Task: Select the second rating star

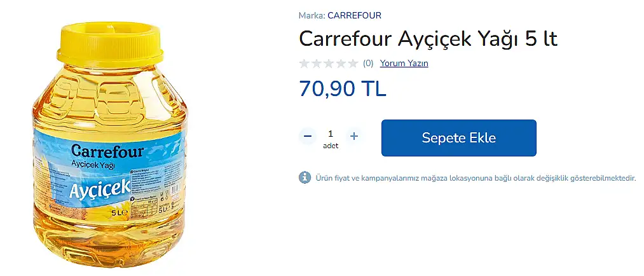Action: pos(316,63)
